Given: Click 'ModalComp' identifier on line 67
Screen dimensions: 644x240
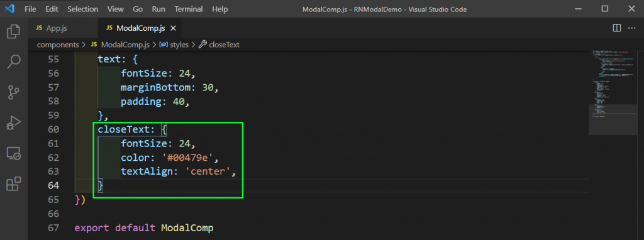Looking at the screenshot, I should [x=187, y=228].
